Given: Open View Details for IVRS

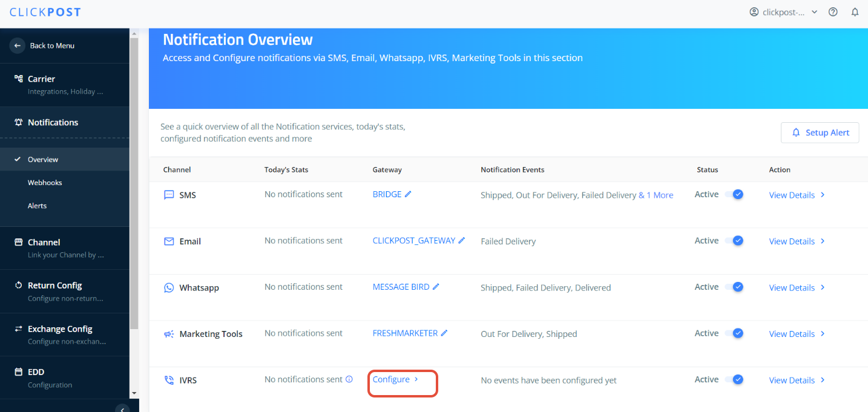Looking at the screenshot, I should point(792,380).
